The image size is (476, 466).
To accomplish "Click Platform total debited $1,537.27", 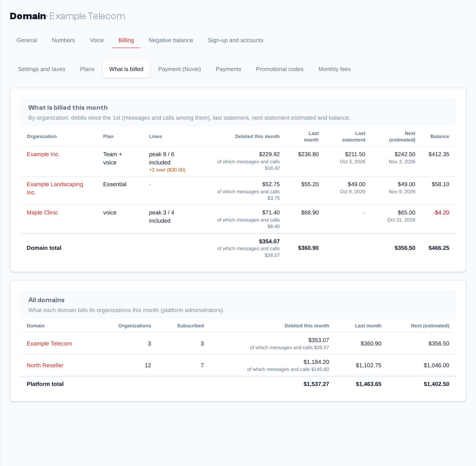I will [316, 384].
